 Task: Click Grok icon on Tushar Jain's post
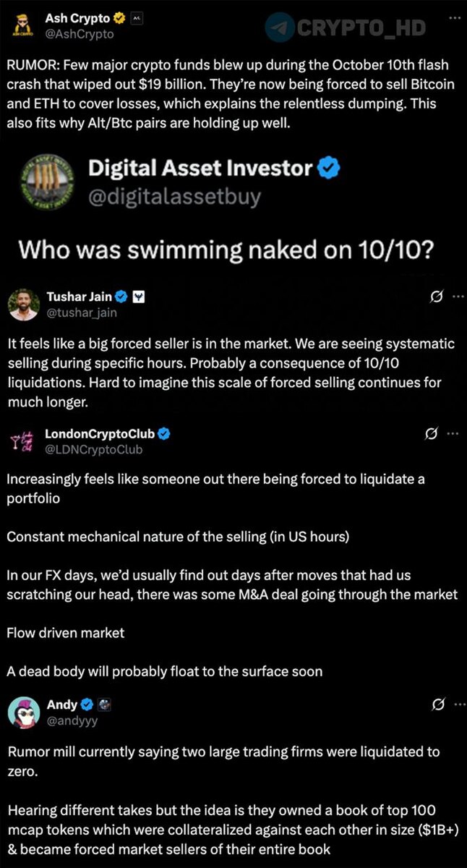click(x=435, y=297)
